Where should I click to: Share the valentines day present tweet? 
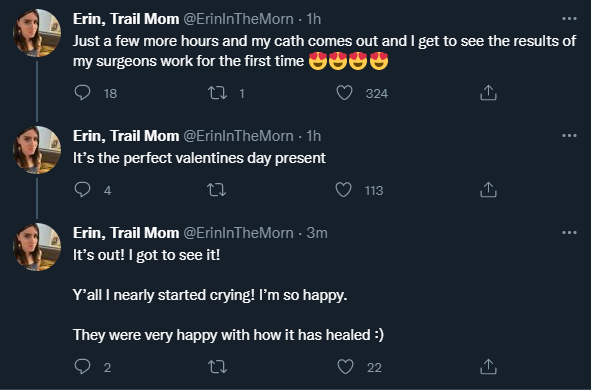tap(488, 190)
